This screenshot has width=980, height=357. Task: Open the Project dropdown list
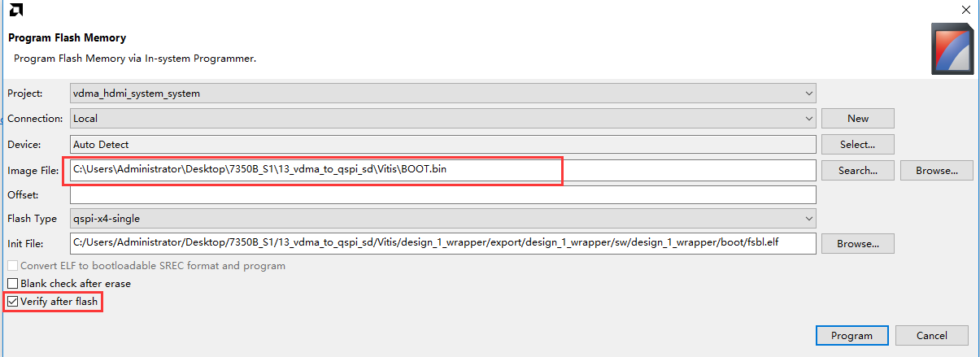point(442,94)
